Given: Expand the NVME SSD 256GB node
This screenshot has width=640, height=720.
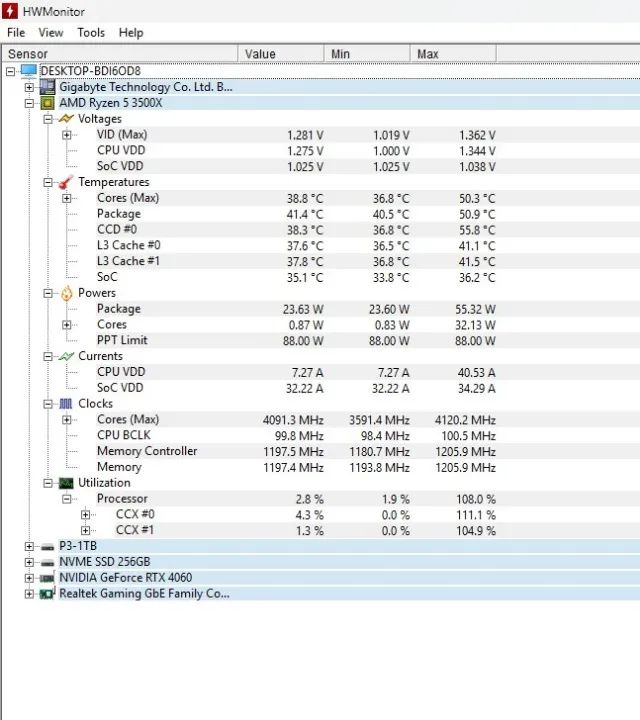Looking at the screenshot, I should (29, 562).
